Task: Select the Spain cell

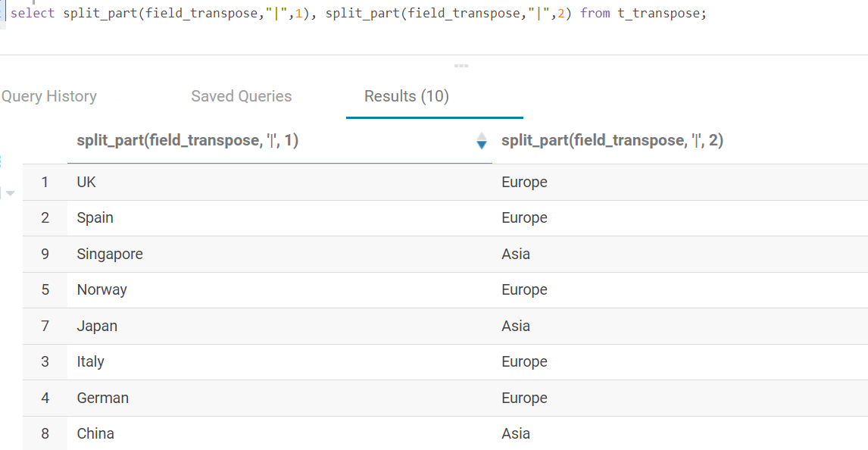Action: pos(95,217)
